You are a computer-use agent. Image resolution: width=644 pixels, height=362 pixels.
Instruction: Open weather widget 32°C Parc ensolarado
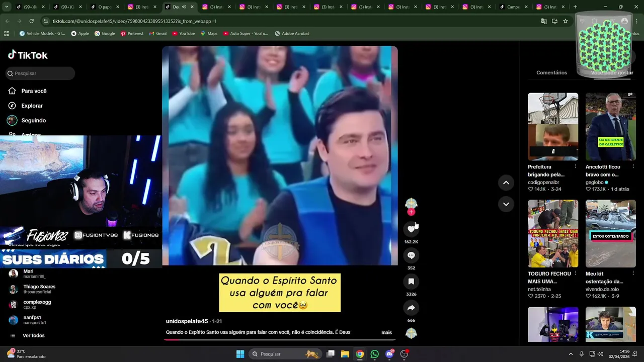[26, 354]
